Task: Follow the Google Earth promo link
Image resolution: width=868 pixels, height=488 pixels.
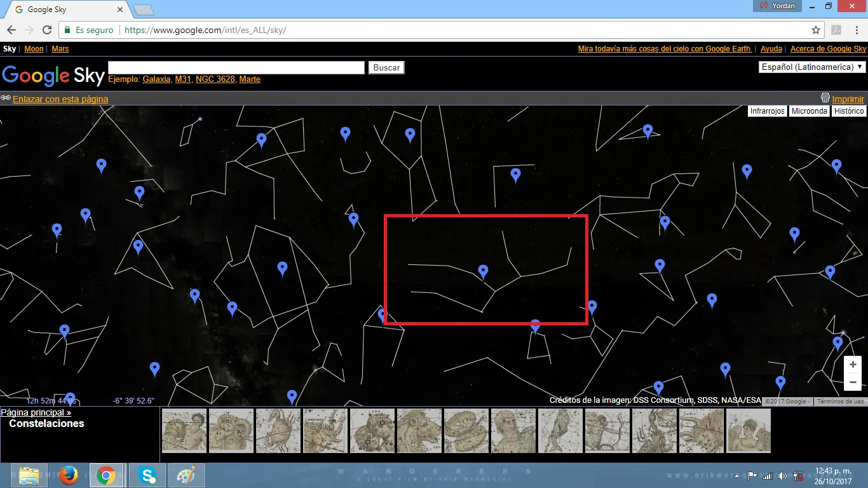Action: tap(665, 49)
